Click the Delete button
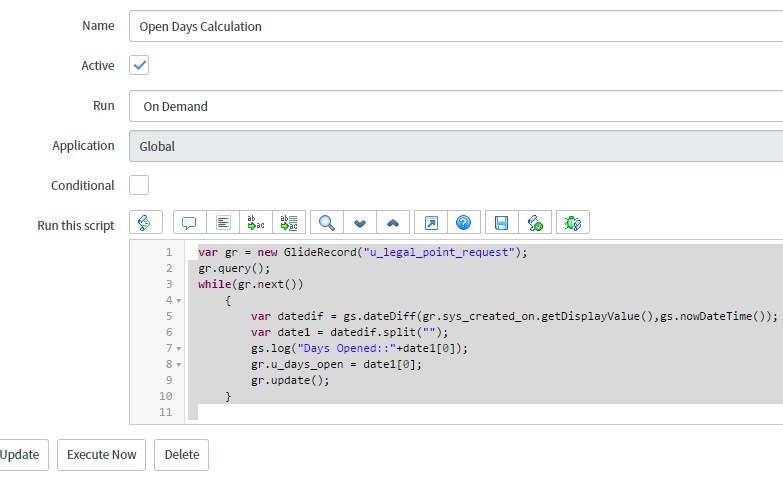The width and height of the screenshot is (783, 493). click(x=181, y=455)
